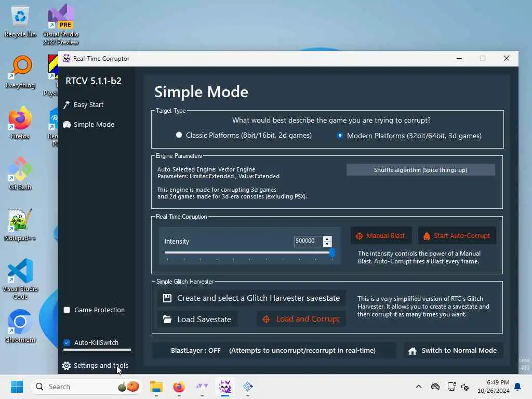
Task: Click the Easy Start wand icon
Action: point(66,104)
